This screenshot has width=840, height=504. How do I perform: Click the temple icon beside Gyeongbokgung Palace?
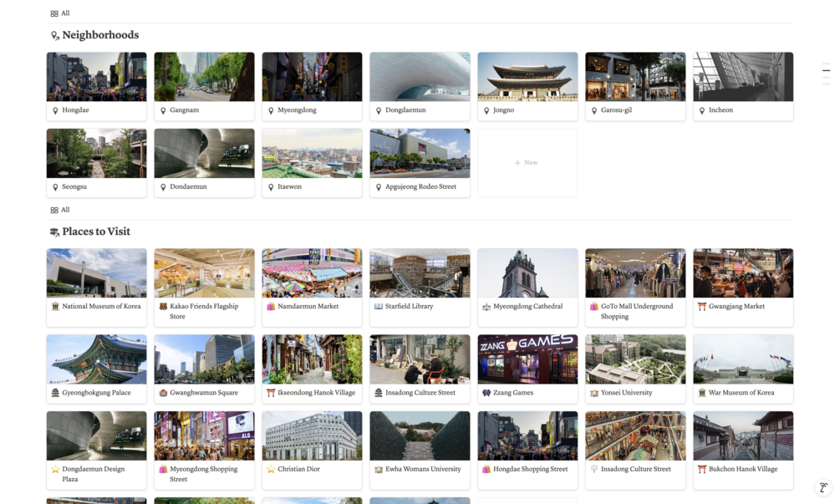[55, 393]
